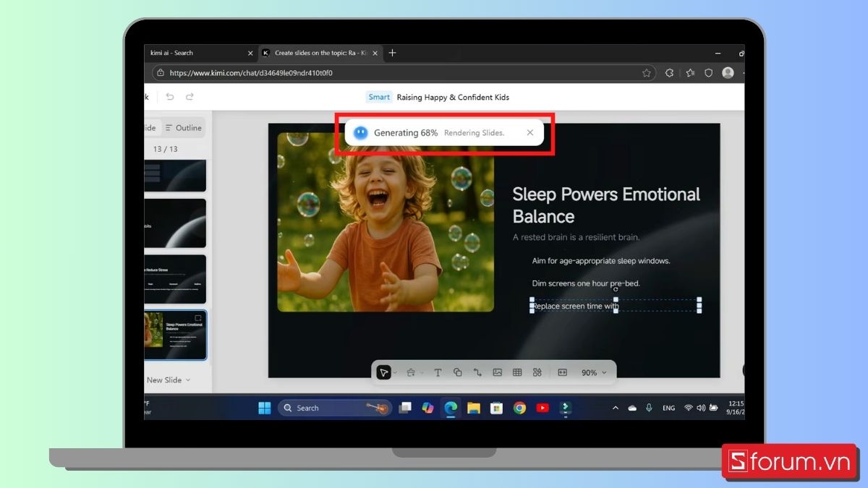Click the OneDrive cloud tray icon

point(632,408)
